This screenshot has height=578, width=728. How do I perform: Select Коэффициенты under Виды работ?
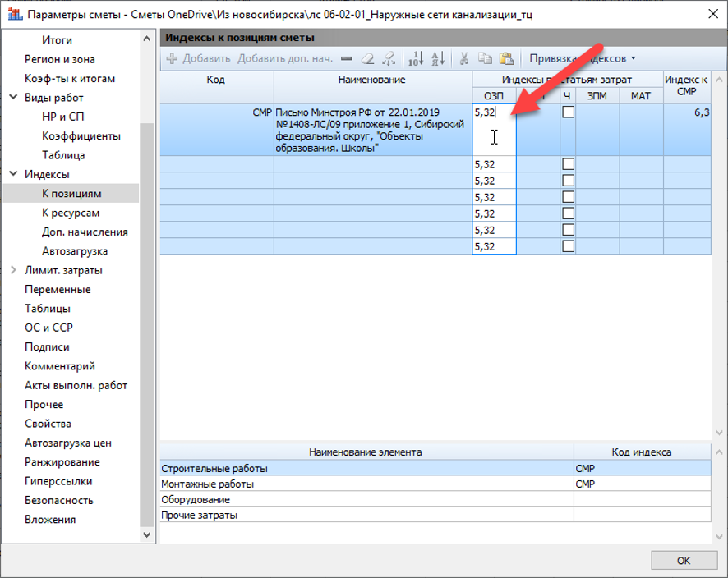click(81, 136)
